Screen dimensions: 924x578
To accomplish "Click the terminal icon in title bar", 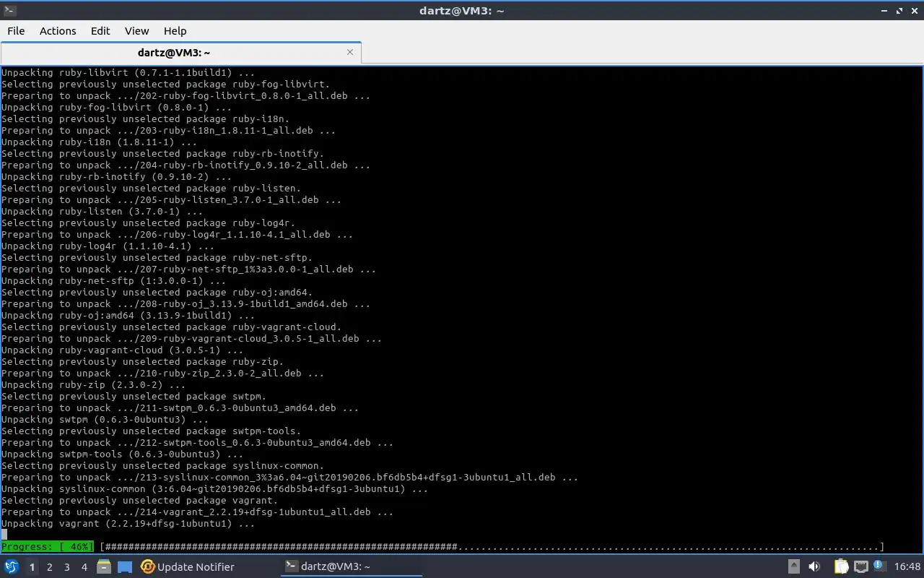I will coord(9,10).
